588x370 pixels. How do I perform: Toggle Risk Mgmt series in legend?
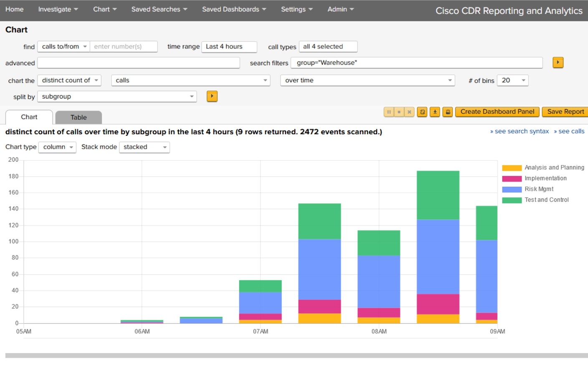point(539,189)
